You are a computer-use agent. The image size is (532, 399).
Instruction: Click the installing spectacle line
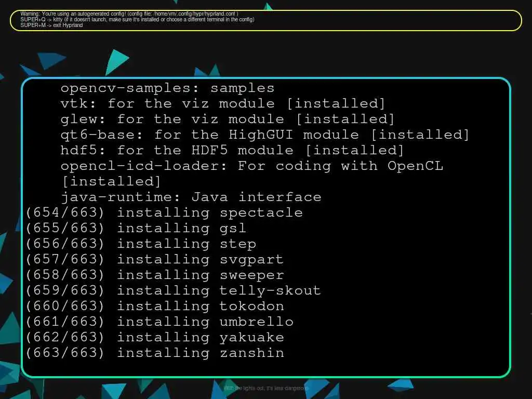[x=164, y=213]
